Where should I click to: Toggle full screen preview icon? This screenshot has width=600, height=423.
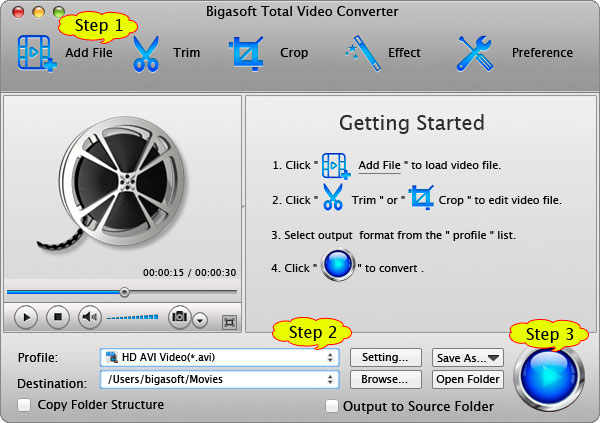point(229,322)
